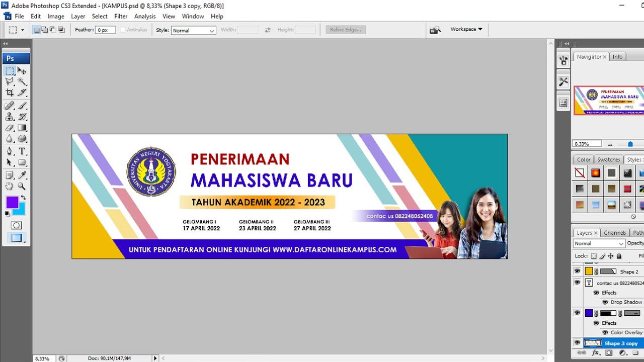Image resolution: width=644 pixels, height=362 pixels.
Task: Select the Gradient tool
Action: point(22,128)
